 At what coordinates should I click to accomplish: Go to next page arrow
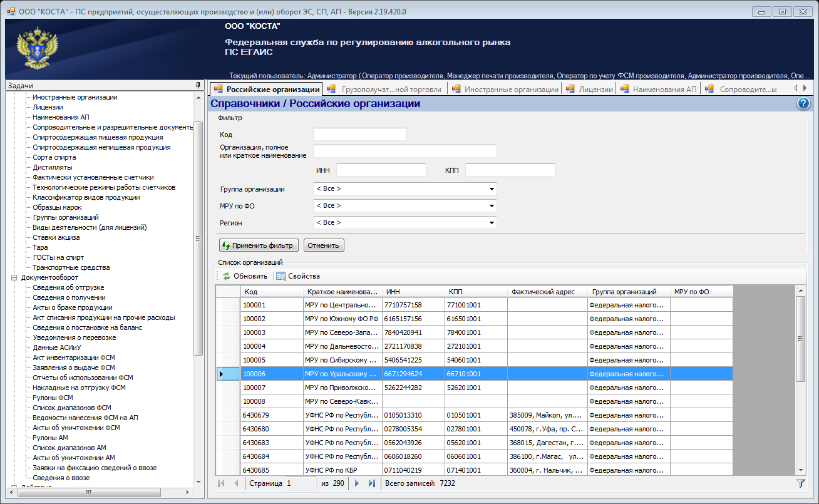356,483
